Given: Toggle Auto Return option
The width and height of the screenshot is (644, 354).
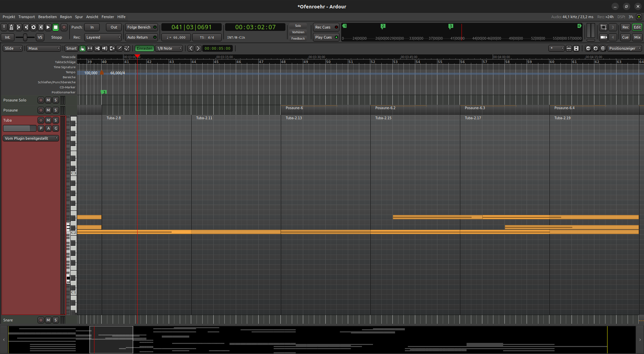Looking at the screenshot, I should pyautogui.click(x=141, y=37).
